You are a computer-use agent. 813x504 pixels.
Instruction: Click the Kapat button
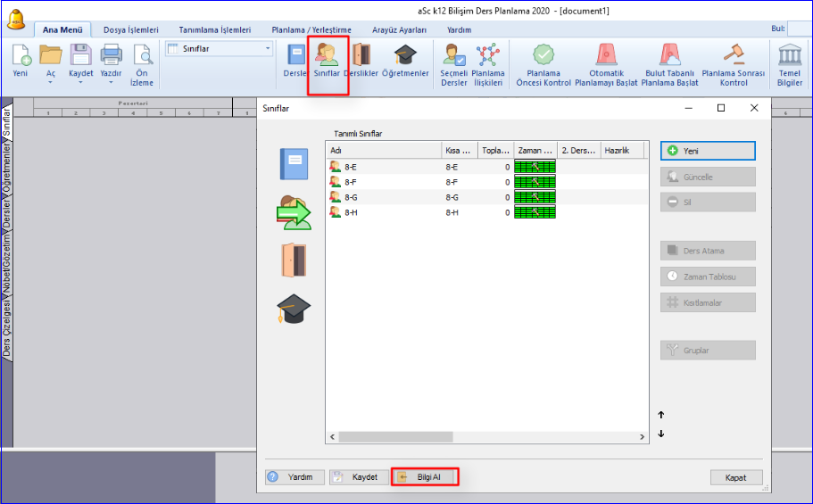click(x=736, y=477)
